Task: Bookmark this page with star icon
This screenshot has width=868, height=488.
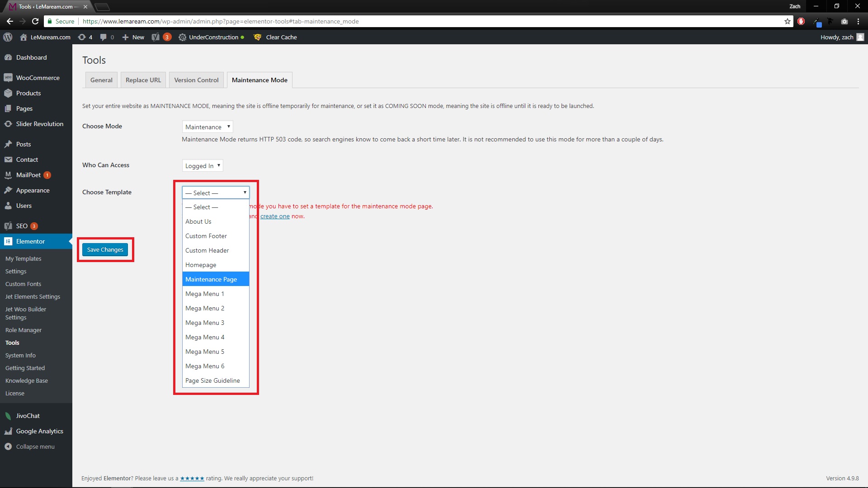Action: coord(787,21)
